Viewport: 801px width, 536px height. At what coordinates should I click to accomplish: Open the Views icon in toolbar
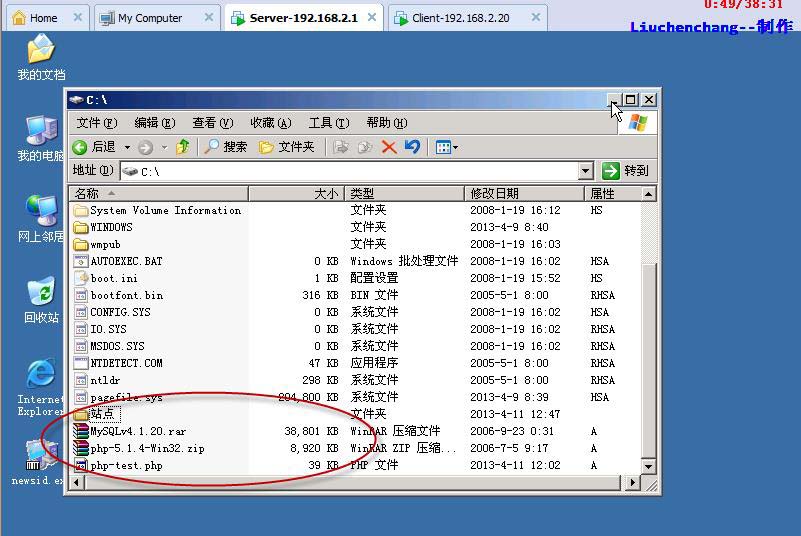[x=443, y=147]
